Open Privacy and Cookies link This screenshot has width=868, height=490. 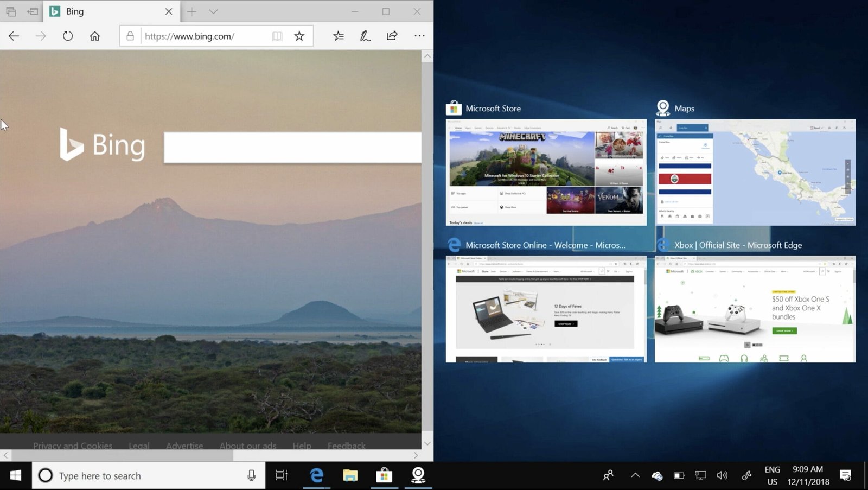point(73,446)
